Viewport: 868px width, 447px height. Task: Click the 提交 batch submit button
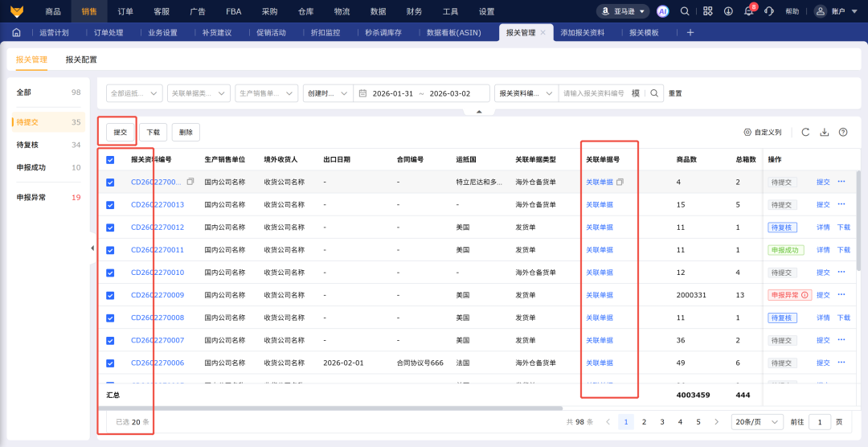click(x=120, y=132)
